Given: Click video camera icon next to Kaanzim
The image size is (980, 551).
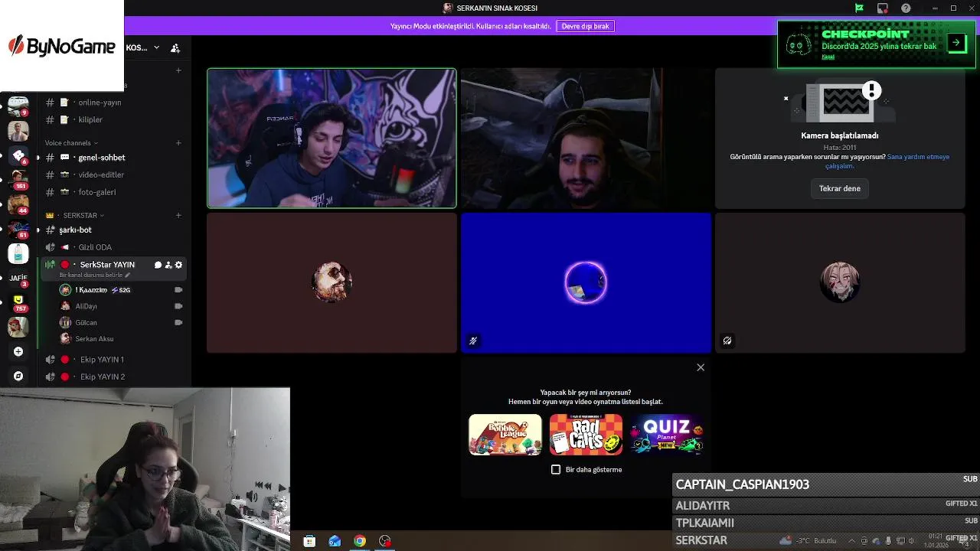Looking at the screenshot, I should 178,290.
